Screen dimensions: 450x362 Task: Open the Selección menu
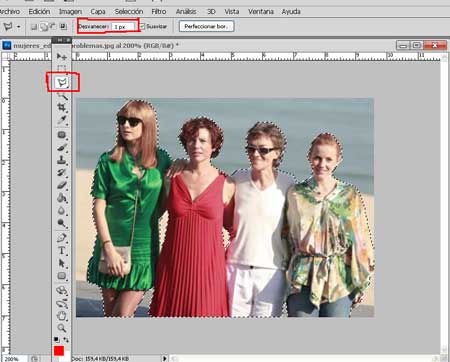pyautogui.click(x=129, y=12)
